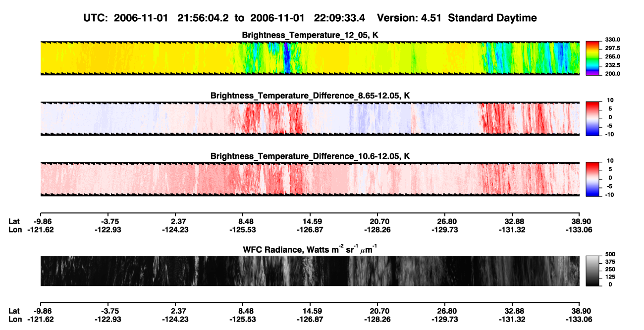Select the Brightness_Temperature_12_05, K panel title
Screen dimensions: 644x330
coord(310,35)
